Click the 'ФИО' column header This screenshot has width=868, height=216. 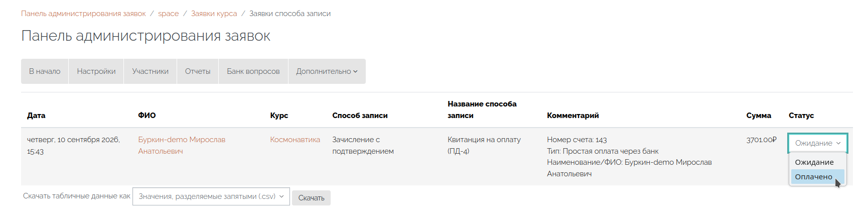[147, 116]
